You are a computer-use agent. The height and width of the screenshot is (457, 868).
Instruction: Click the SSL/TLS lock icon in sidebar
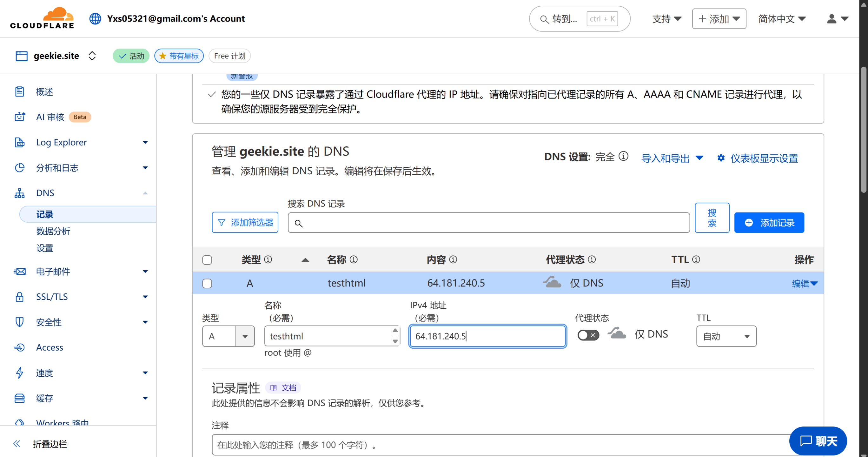tap(20, 297)
